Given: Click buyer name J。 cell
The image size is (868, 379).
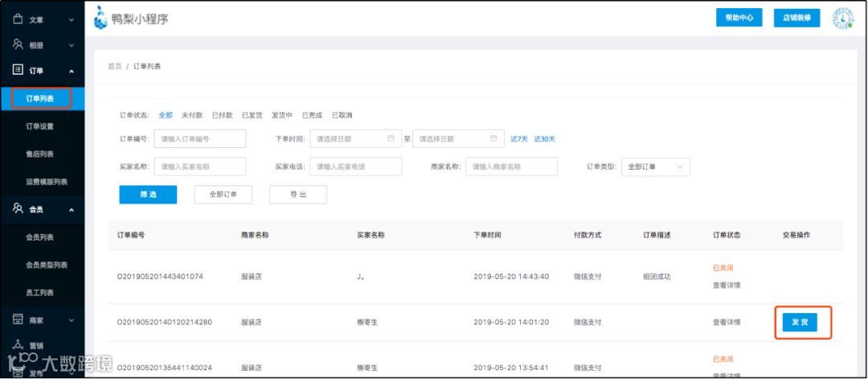Looking at the screenshot, I should point(360,276).
